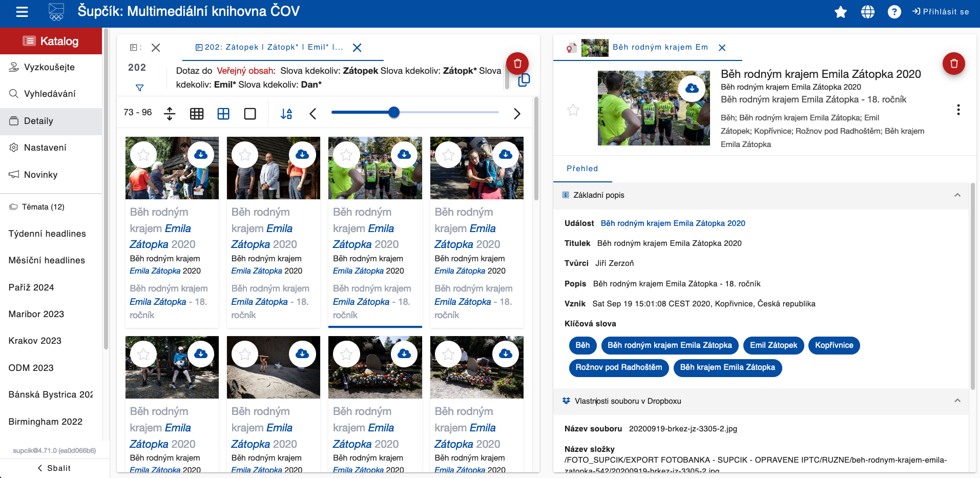Go to previous results page
Image resolution: width=980 pixels, height=478 pixels.
(x=313, y=114)
